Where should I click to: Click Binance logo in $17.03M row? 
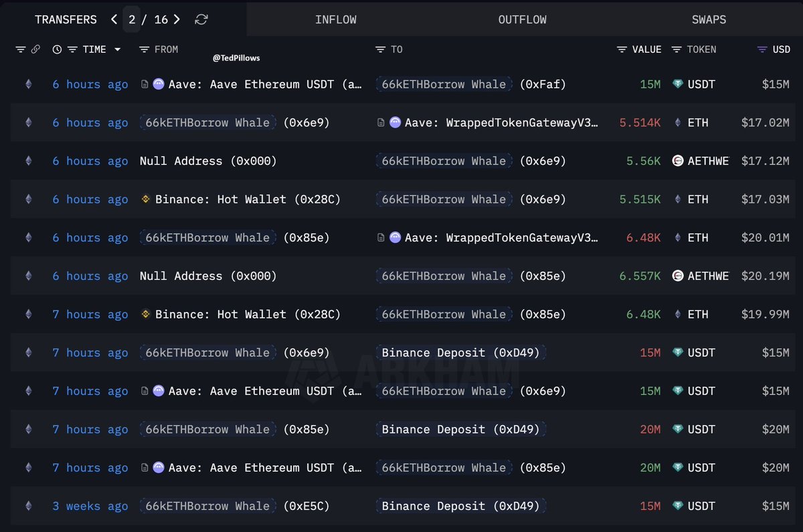(145, 199)
